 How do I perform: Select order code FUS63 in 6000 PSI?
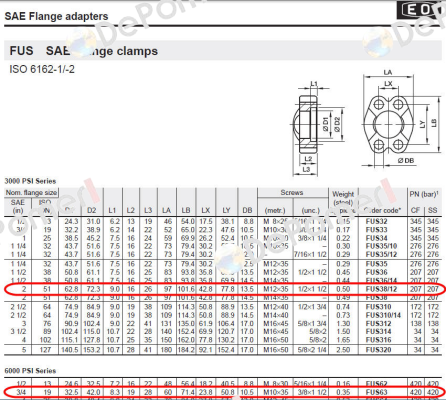pos(376,392)
